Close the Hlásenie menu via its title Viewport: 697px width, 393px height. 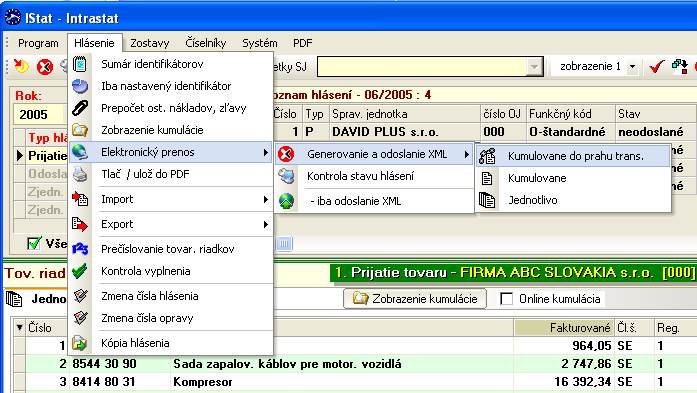[94, 43]
